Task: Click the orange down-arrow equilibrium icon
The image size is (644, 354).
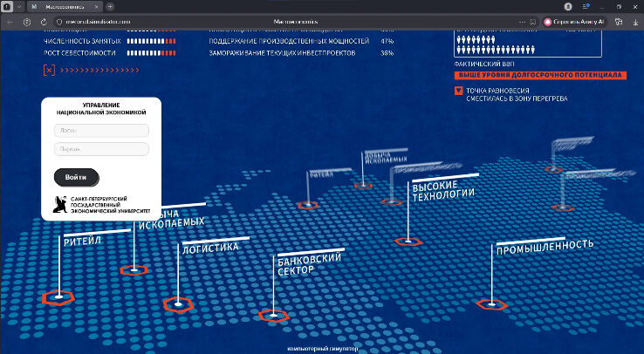Action: coord(458,91)
